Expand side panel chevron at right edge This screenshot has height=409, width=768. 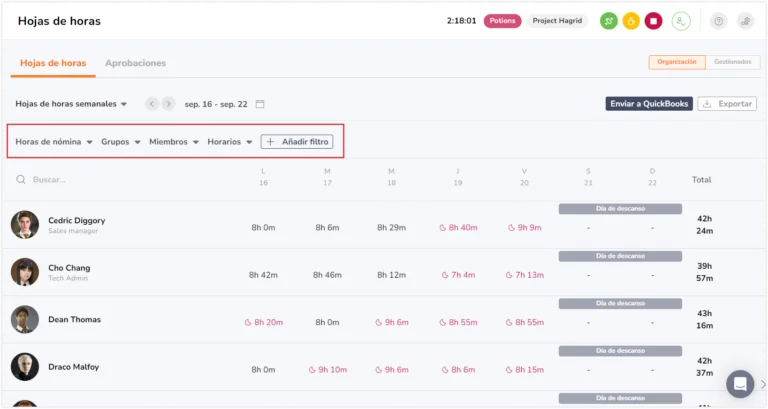point(763,384)
